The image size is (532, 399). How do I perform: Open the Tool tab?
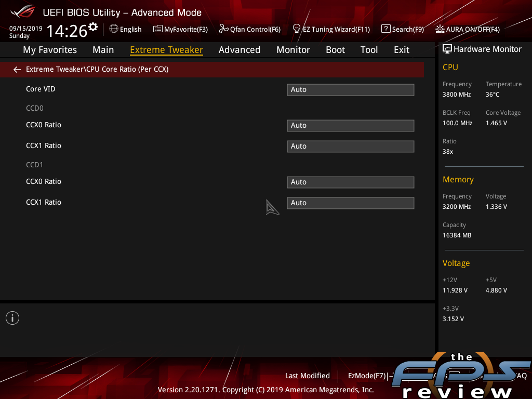369,50
